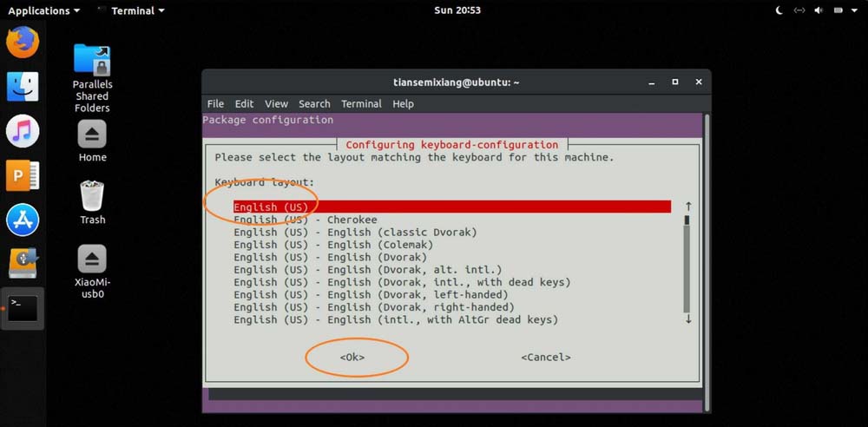This screenshot has width=868, height=427.
Task: Select the highlighted English (US) layout
Action: point(452,207)
